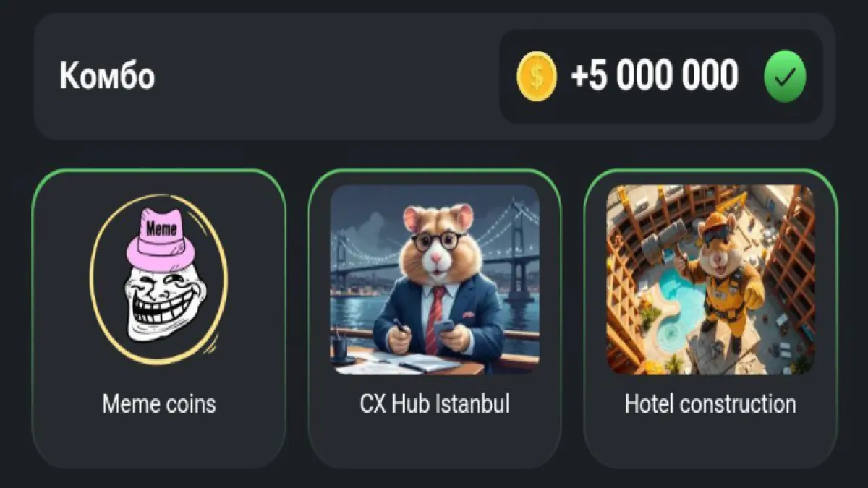Click empty area below Meme coins label
This screenshot has width=868, height=488.
pyautogui.click(x=159, y=442)
